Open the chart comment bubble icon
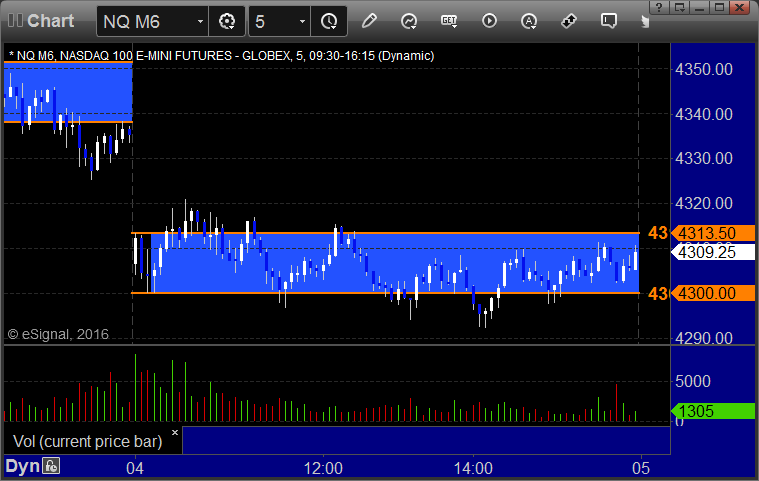 608,21
